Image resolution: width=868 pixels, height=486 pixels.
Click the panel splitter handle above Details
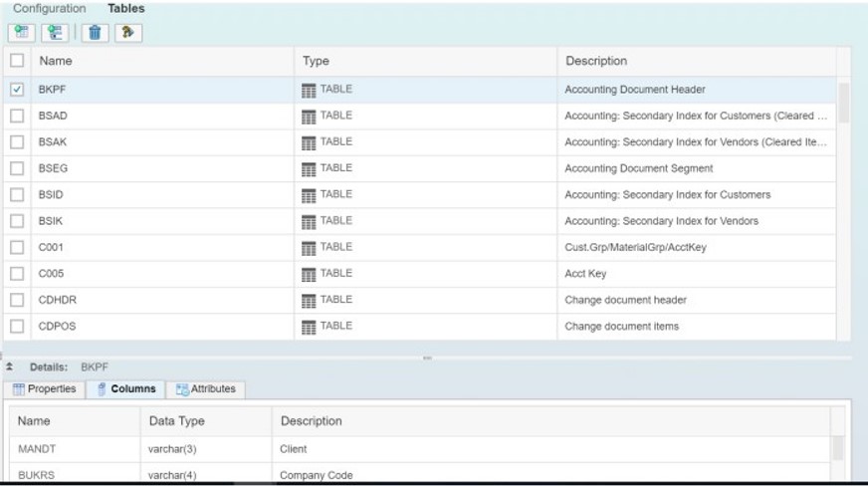(427, 359)
